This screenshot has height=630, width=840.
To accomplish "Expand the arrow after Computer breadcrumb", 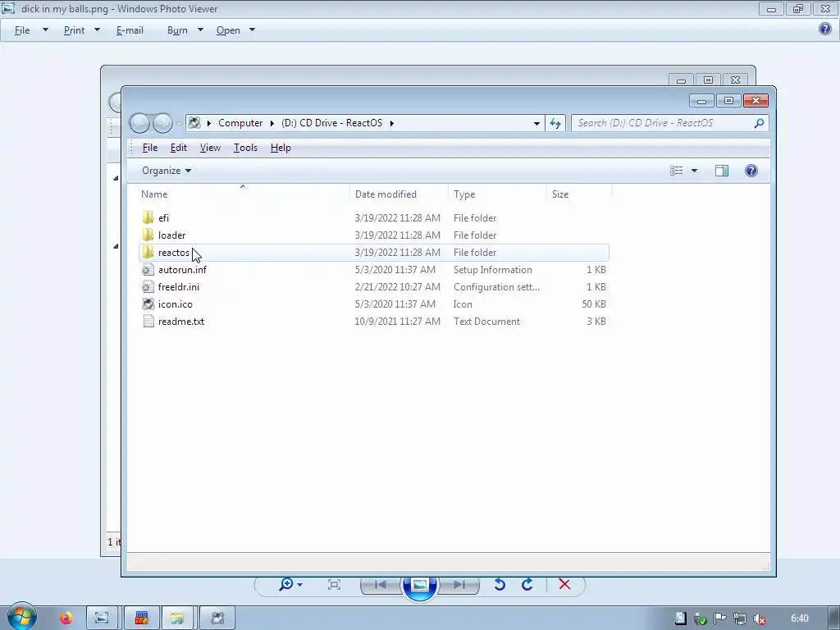I will [x=272, y=123].
